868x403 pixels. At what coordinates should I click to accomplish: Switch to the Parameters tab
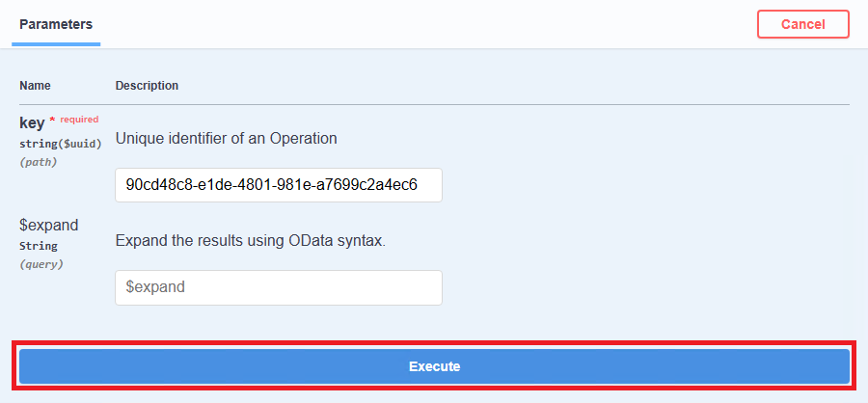(x=55, y=23)
